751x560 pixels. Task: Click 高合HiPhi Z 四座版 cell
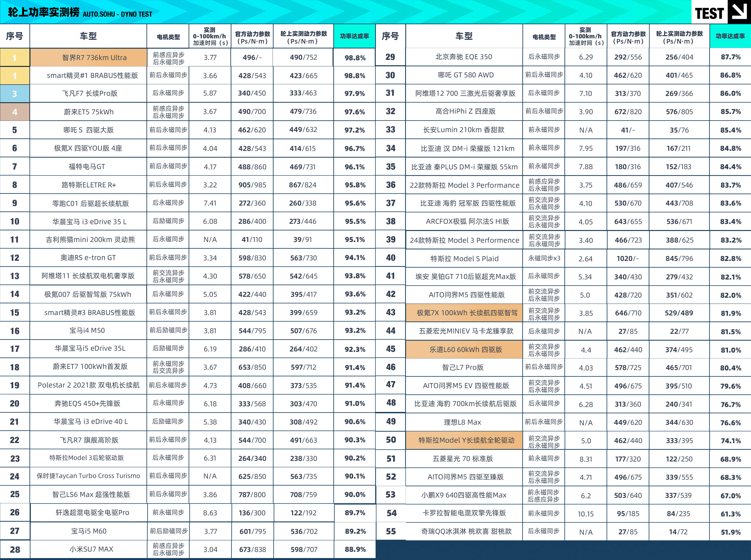(x=464, y=112)
